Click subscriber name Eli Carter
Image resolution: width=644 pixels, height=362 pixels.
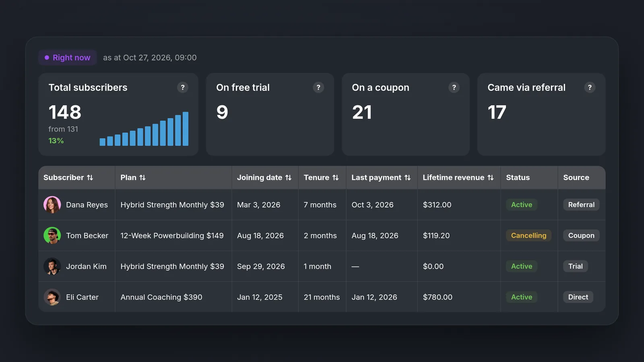82,297
